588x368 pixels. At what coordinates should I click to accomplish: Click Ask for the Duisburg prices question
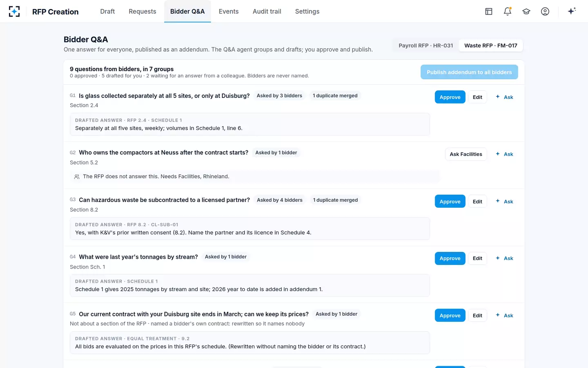tap(504, 315)
